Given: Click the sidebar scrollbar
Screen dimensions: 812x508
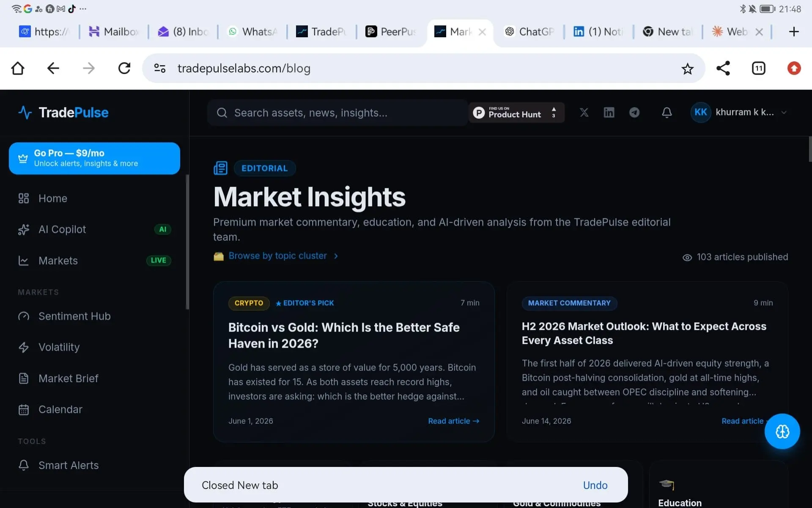Looking at the screenshot, I should point(187,242).
